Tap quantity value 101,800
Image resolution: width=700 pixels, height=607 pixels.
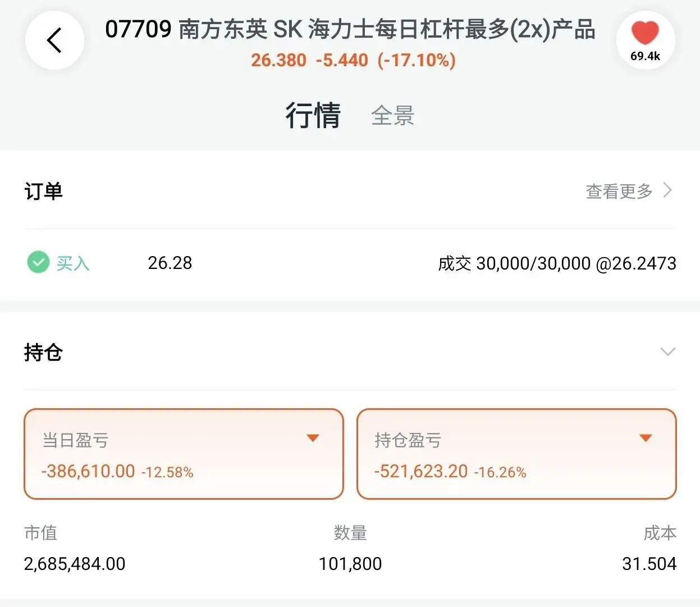[350, 564]
